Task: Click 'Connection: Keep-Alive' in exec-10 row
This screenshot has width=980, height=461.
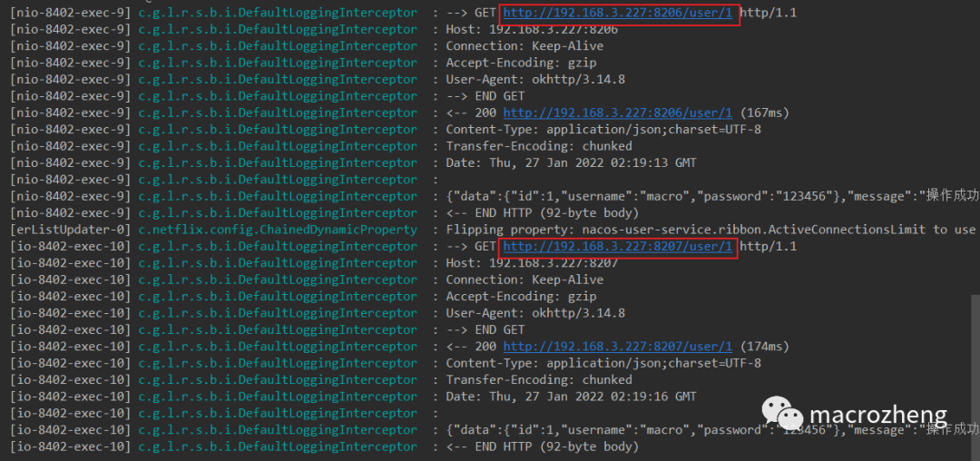Action: coord(524,280)
